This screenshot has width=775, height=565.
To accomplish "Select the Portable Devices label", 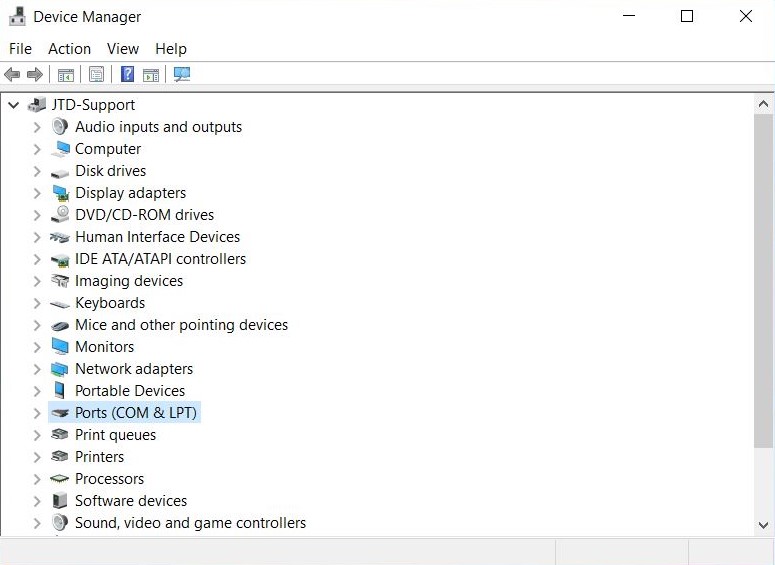I will click(x=130, y=391).
